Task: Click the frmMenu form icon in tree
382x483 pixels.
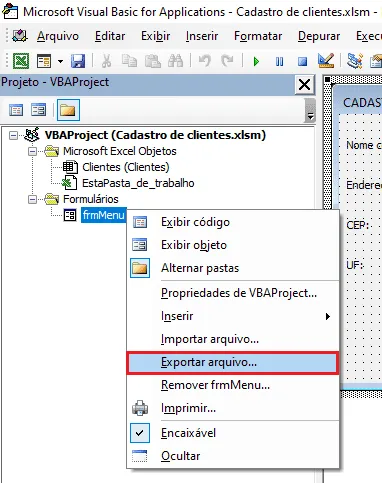Action: tap(70, 215)
